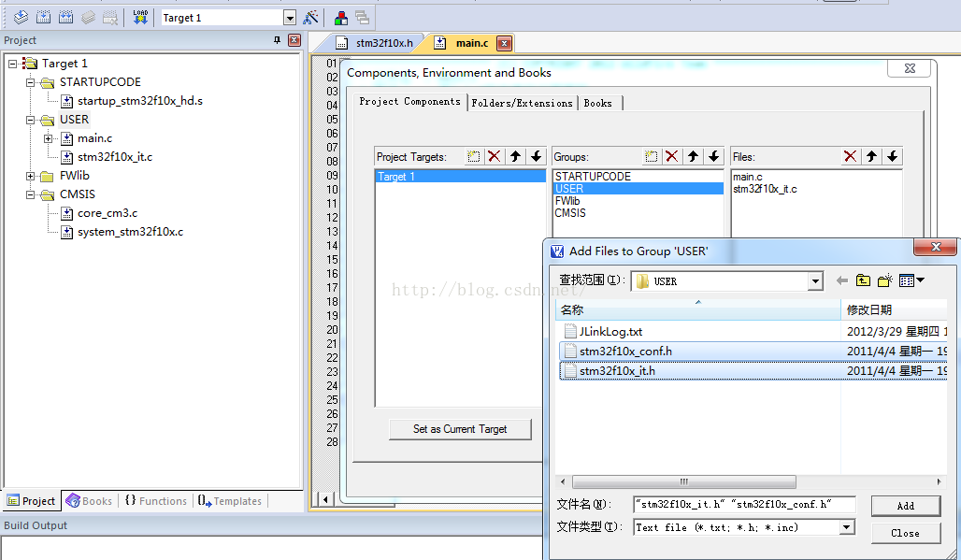Collapse the Target 1 tree node
Viewport: 961px width, 560px height.
point(13,64)
